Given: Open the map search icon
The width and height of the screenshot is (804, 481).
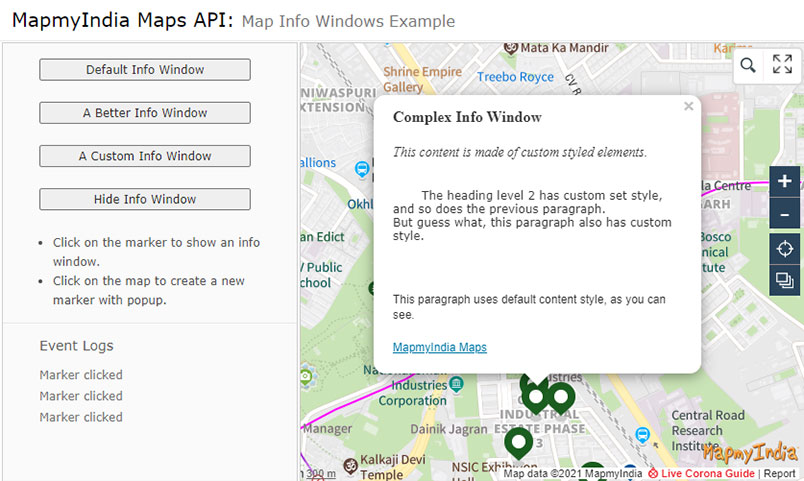Looking at the screenshot, I should 748,65.
